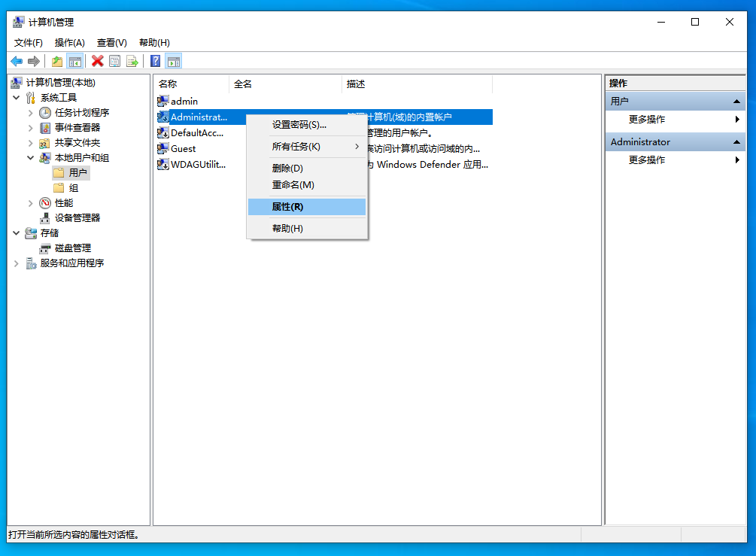
Task: Click the blue Back arrow in toolbar
Action: [x=17, y=61]
